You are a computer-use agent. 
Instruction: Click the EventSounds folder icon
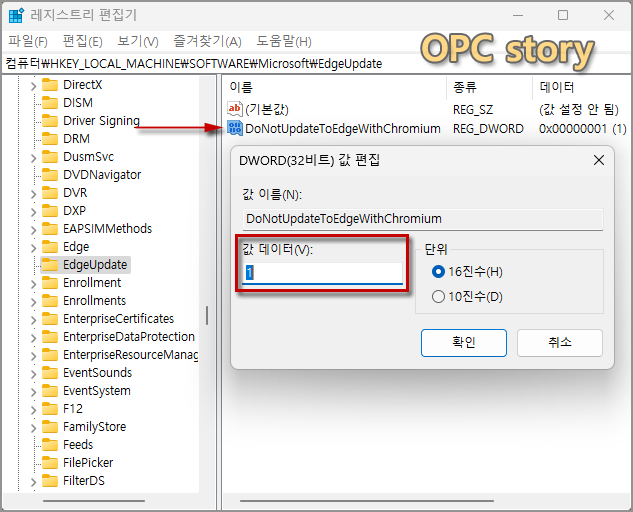click(x=50, y=373)
